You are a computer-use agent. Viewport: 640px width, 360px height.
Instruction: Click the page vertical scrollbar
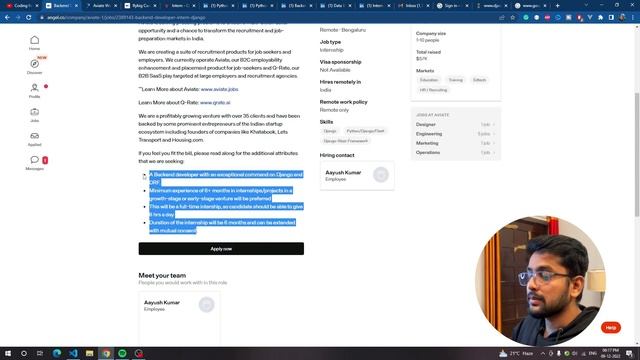(637, 155)
